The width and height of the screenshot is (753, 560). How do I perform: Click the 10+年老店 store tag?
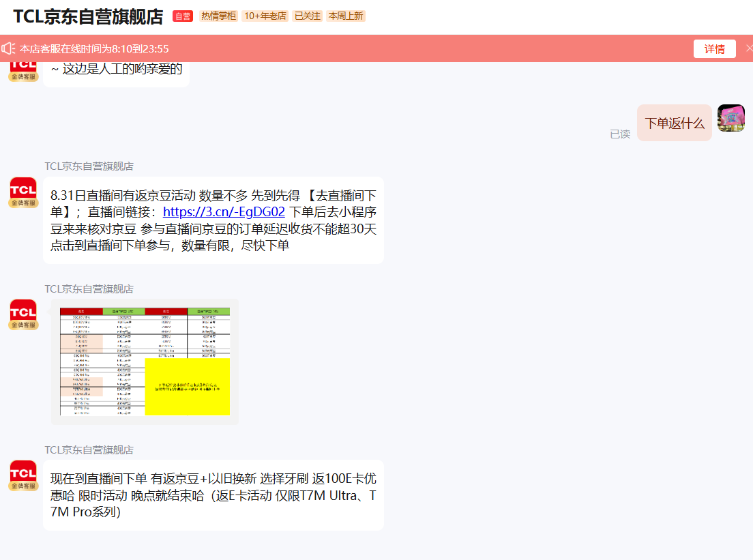click(265, 16)
